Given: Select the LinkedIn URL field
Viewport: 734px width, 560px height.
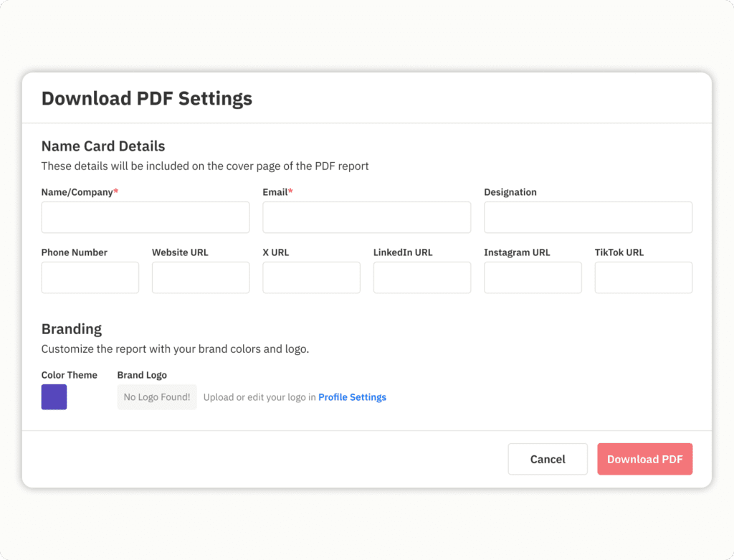Looking at the screenshot, I should 422,277.
